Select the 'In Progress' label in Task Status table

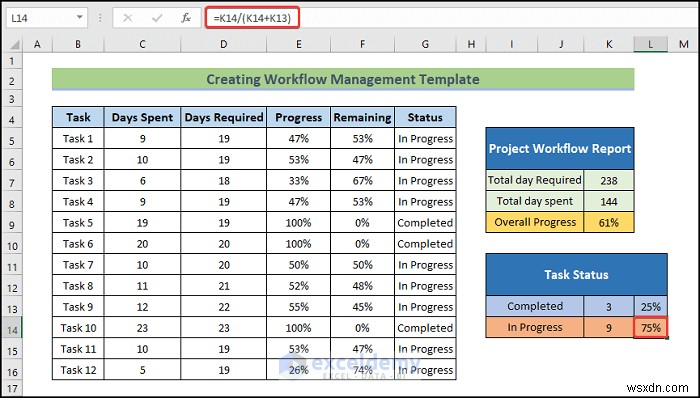pos(534,328)
